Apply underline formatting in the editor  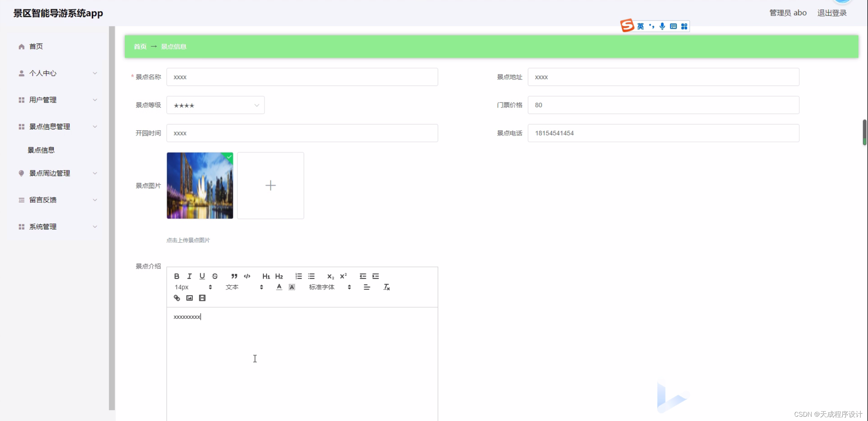[x=202, y=276]
